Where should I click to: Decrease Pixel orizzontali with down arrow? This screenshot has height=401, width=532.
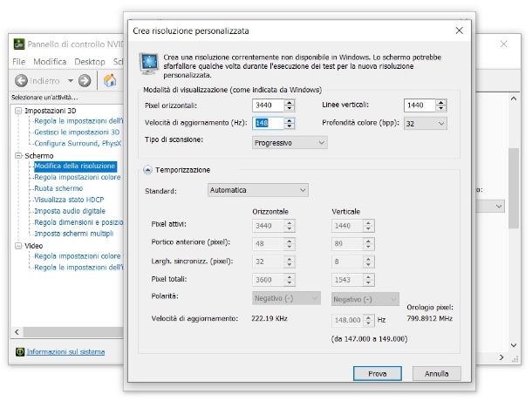click(289, 109)
